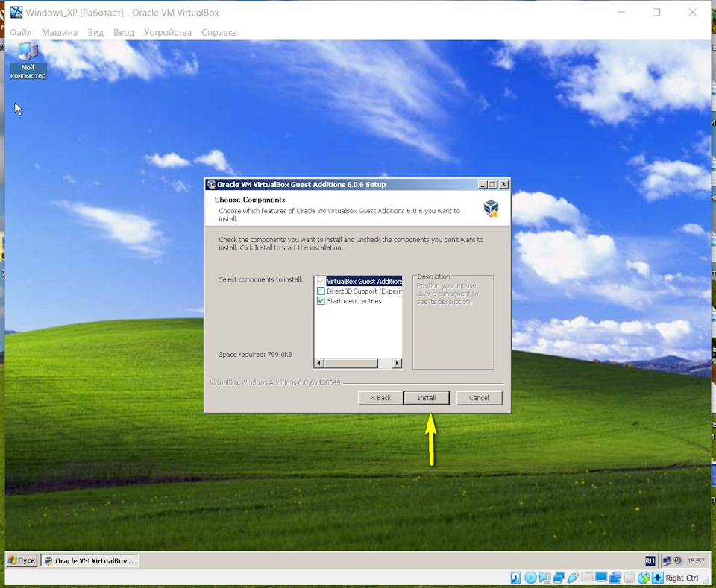Uncheck the Start menu entries checkbox
The width and height of the screenshot is (716, 588).
click(x=321, y=301)
